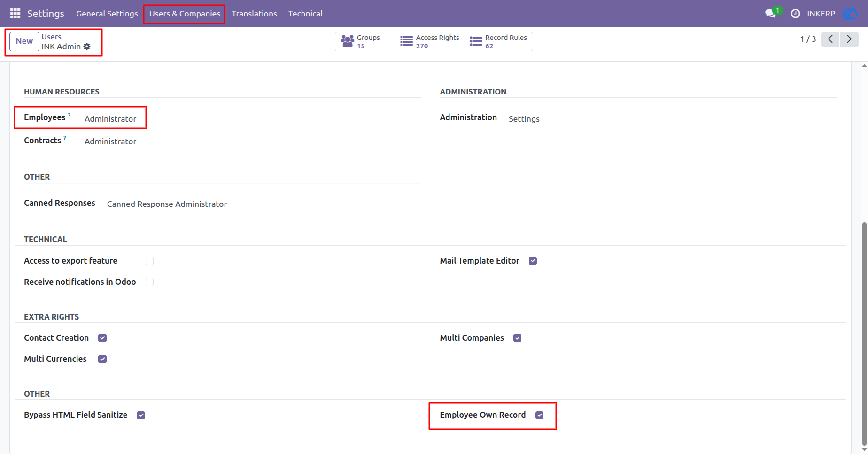This screenshot has width=868, height=454.
Task: Open the Canned Responses role dropdown
Action: tap(167, 204)
